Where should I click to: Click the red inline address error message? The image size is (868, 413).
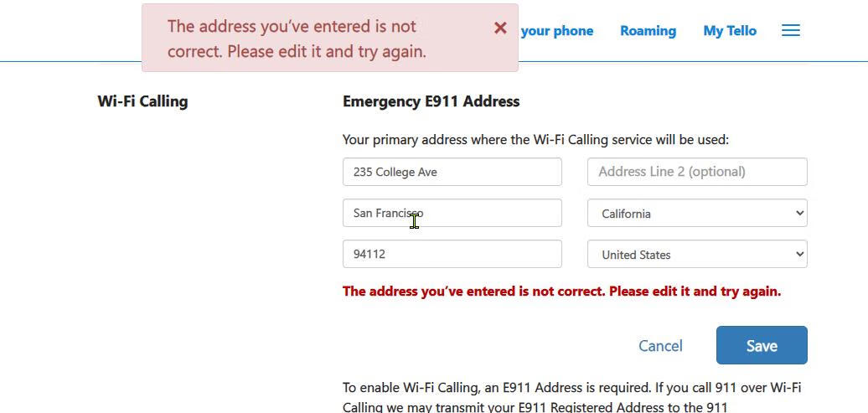click(561, 292)
